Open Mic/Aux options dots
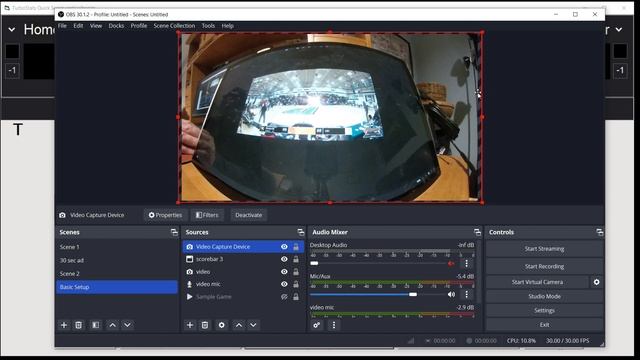The height and width of the screenshot is (360, 640). 467,294
